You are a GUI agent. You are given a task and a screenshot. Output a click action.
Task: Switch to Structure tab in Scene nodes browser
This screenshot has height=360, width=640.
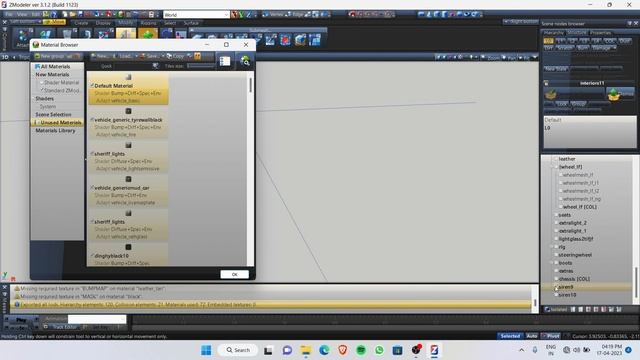(577, 33)
